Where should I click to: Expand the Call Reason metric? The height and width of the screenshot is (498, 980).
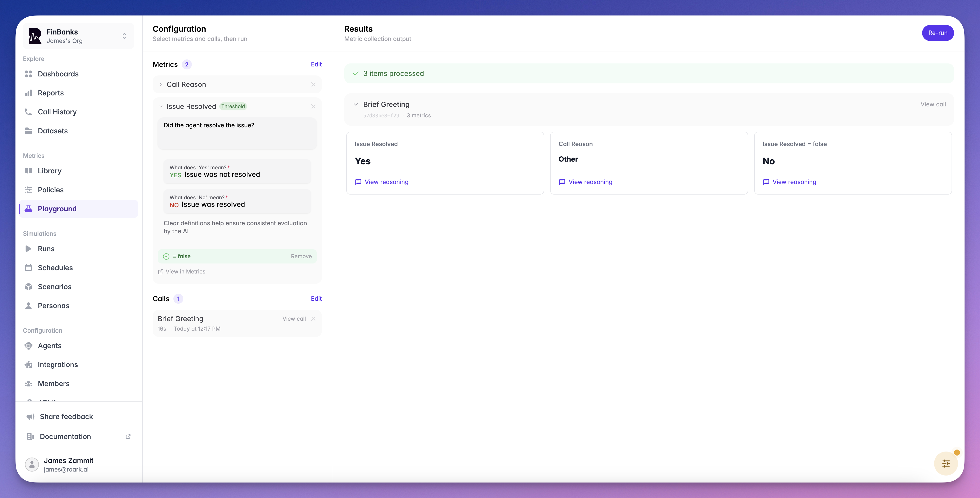160,84
